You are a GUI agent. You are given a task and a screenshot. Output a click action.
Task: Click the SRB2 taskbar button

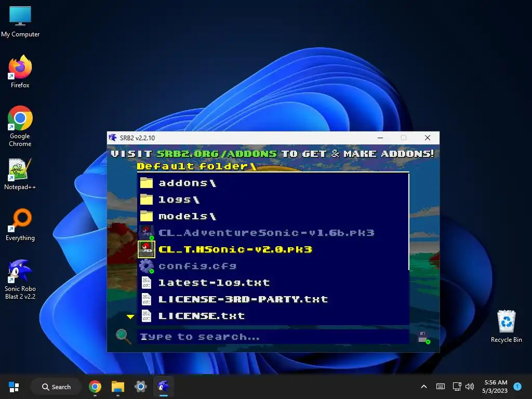(x=164, y=387)
